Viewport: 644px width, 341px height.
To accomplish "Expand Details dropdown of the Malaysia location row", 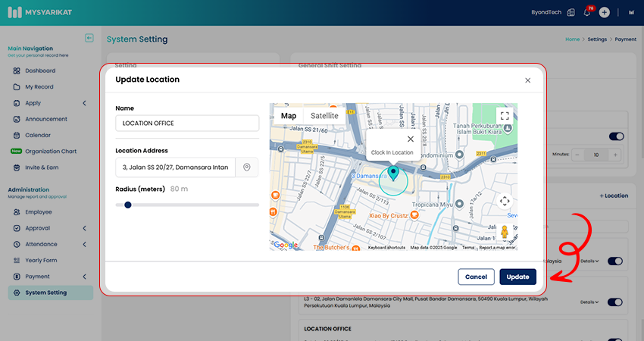I will coord(589,261).
